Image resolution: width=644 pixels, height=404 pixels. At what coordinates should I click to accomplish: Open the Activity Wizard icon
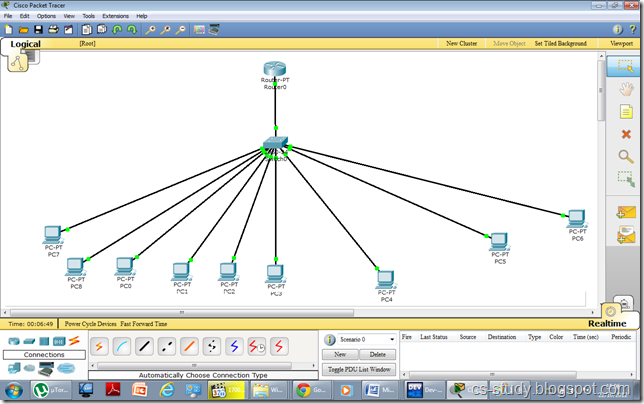point(69,30)
